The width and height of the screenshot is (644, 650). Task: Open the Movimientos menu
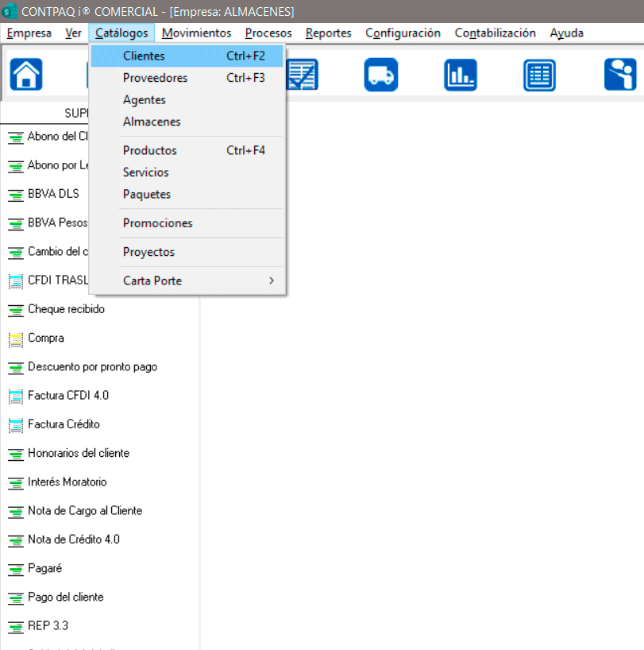[196, 33]
